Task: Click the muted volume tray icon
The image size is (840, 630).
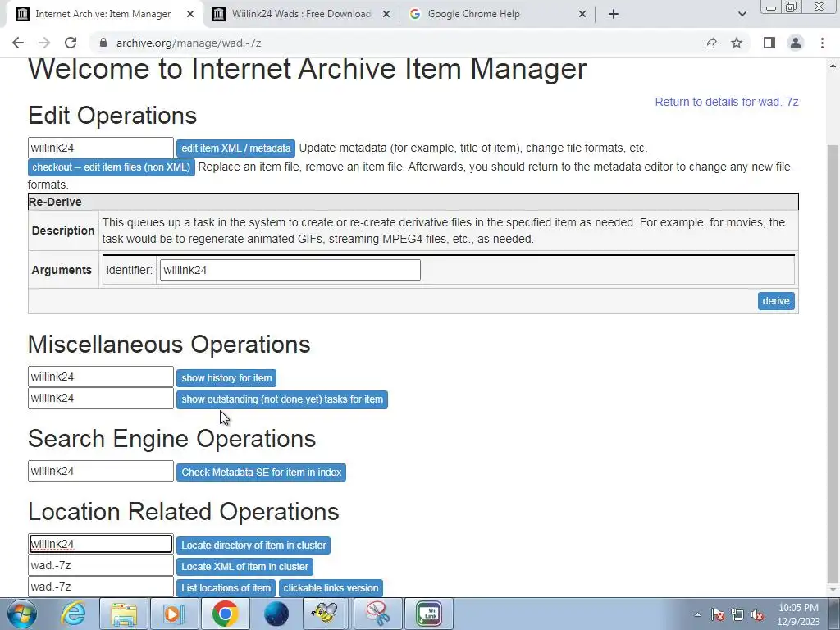Action: click(757, 615)
